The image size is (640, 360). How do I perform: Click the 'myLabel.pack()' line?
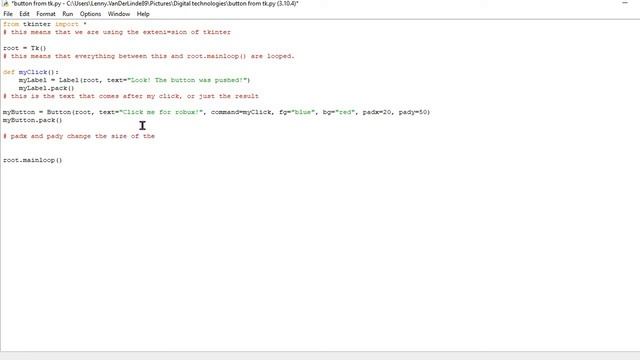click(x=47, y=88)
